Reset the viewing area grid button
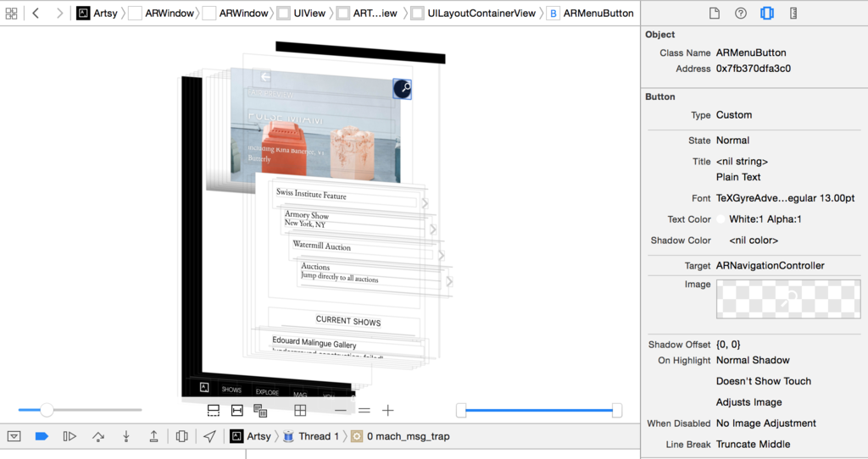This screenshot has width=868, height=459. [300, 411]
